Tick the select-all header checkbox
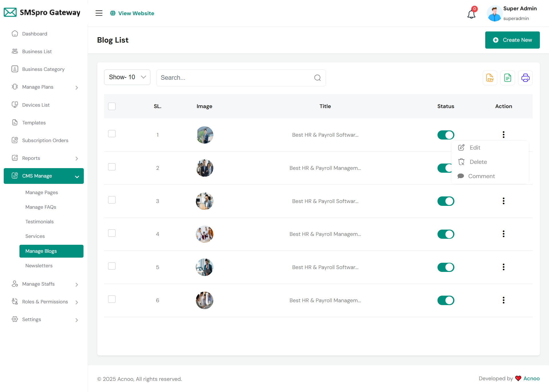The height and width of the screenshot is (392, 549). 112,106
